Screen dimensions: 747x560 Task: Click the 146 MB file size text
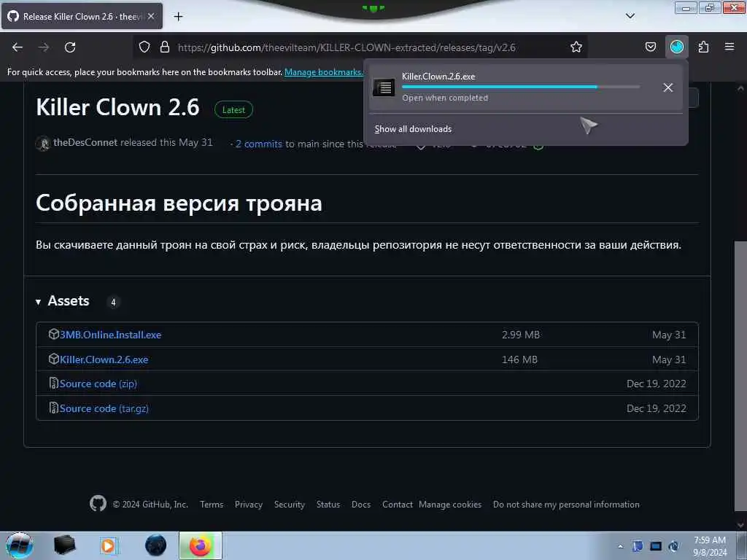(519, 359)
